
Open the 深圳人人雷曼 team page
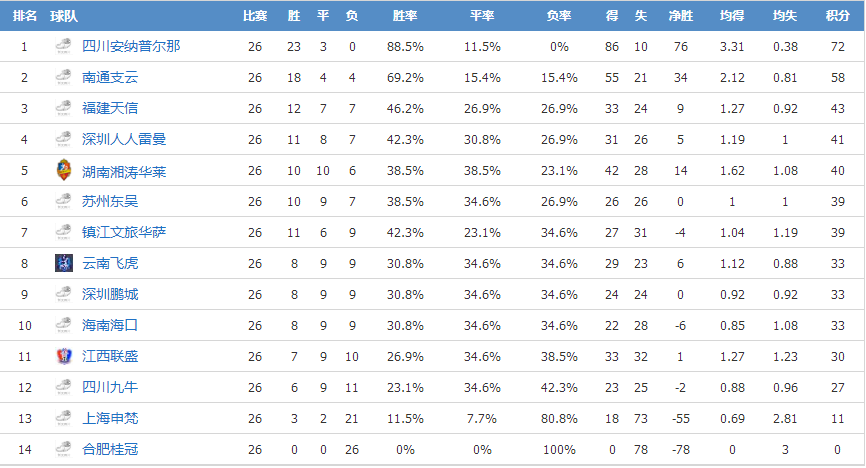(x=124, y=139)
